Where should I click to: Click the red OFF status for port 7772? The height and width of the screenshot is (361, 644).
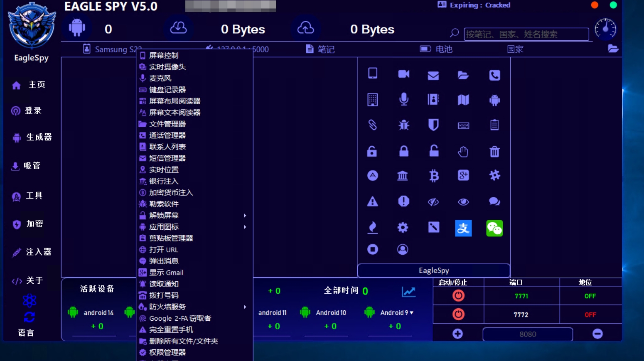pos(590,315)
